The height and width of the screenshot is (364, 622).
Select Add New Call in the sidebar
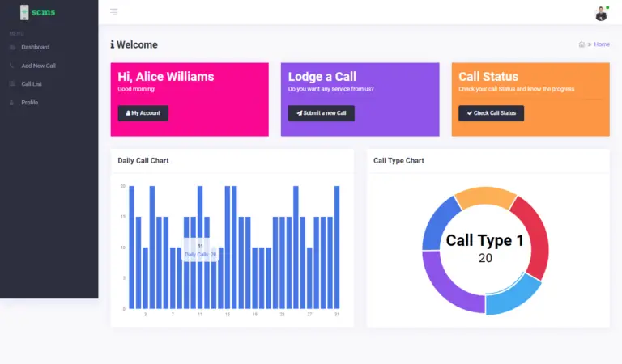coord(38,66)
